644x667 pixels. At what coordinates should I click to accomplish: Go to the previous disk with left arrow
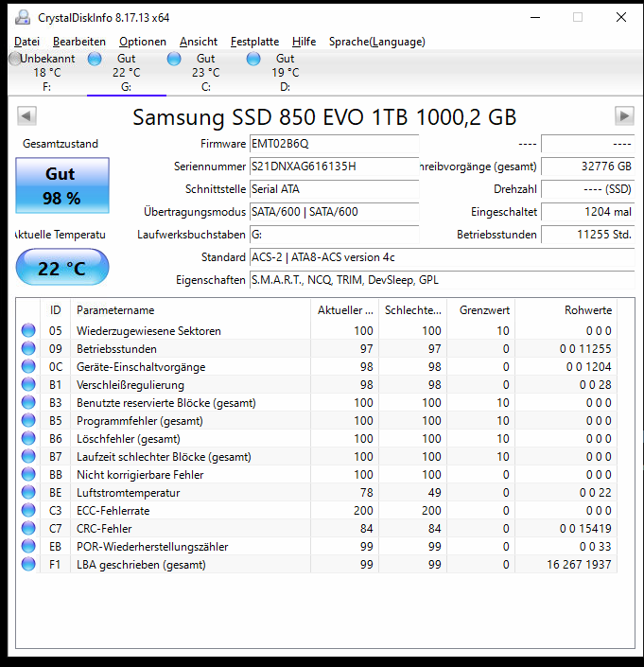tap(26, 116)
